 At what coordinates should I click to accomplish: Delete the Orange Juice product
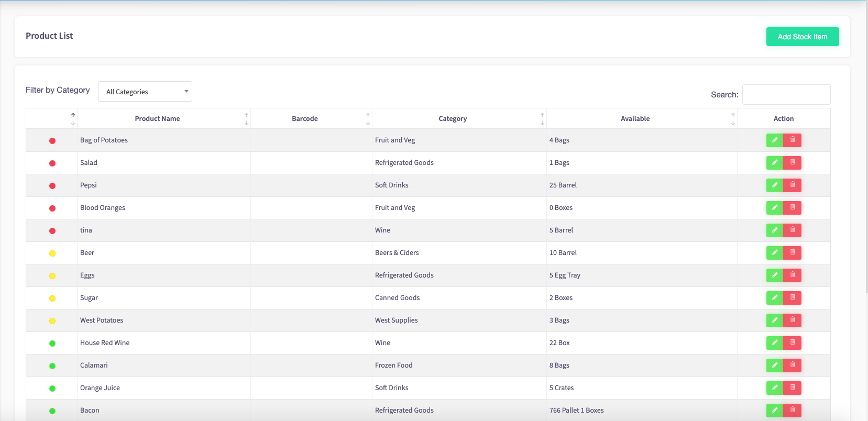(793, 388)
